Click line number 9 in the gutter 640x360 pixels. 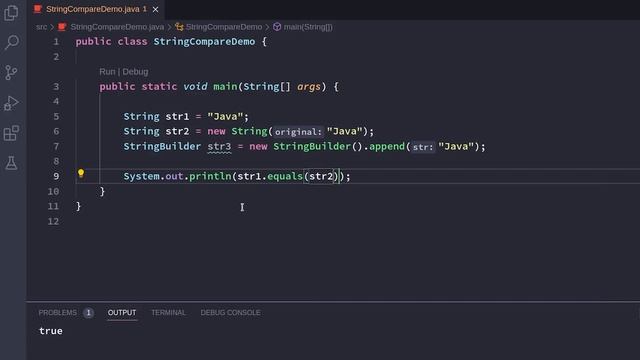tap(56, 176)
